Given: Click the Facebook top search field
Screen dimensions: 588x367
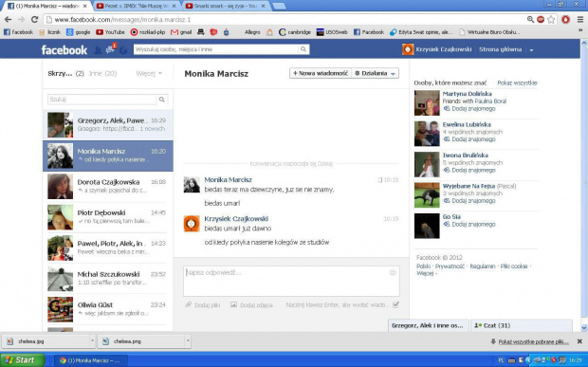Looking at the screenshot, I should pos(216,49).
